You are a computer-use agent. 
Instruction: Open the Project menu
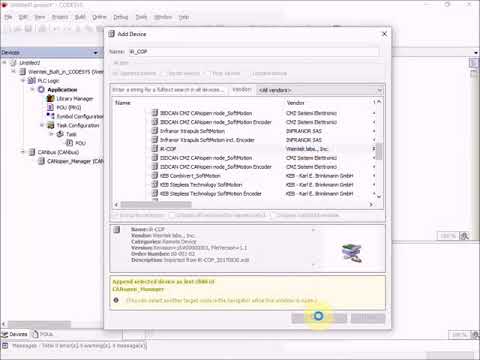60,17
